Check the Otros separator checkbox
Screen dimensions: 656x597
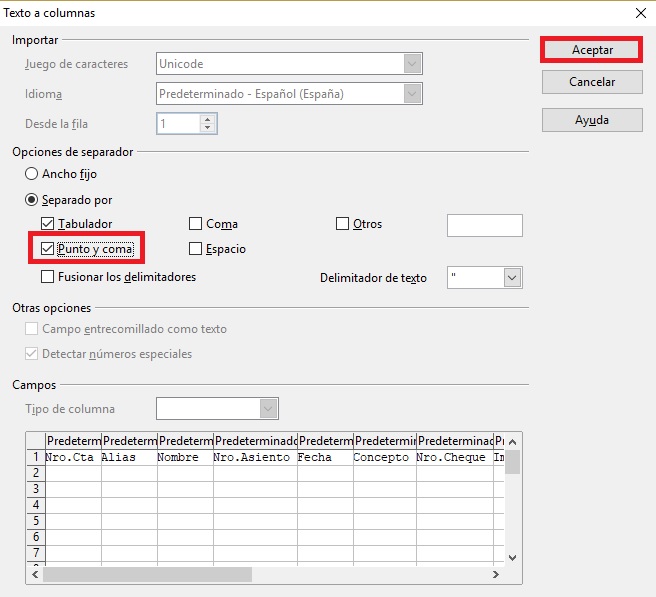point(343,224)
